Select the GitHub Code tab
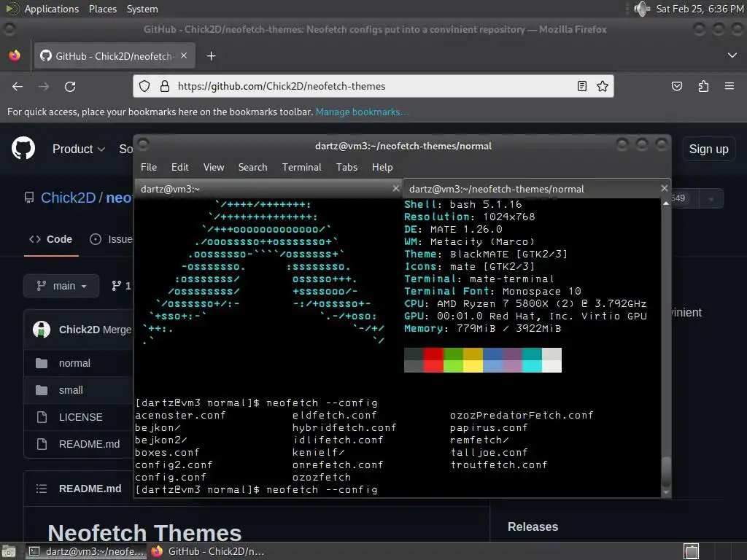This screenshot has width=747, height=560. (51, 239)
